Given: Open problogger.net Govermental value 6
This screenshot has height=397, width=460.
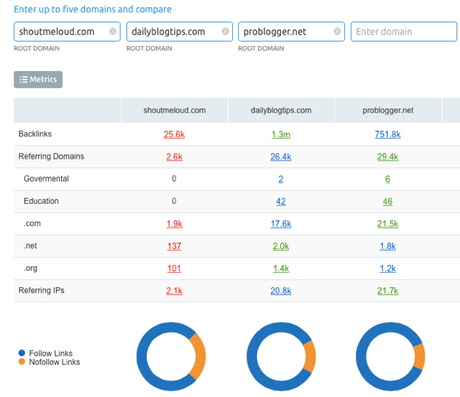Looking at the screenshot, I should (x=388, y=179).
